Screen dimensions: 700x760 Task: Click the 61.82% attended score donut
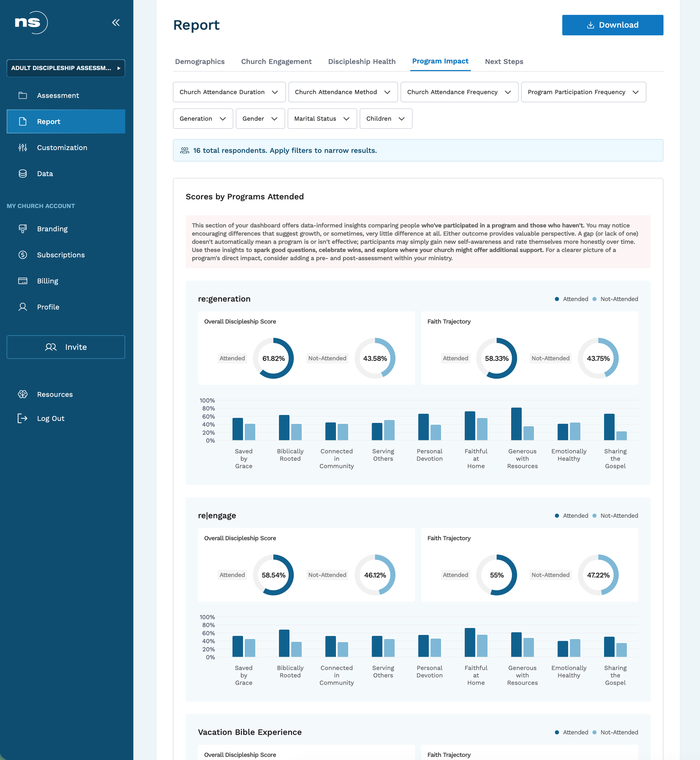pos(274,358)
